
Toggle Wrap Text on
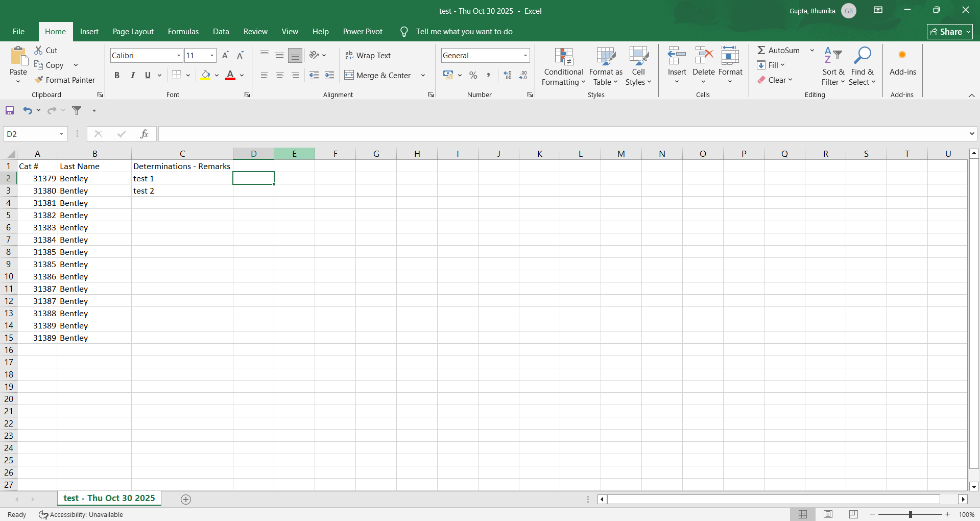[x=368, y=55]
